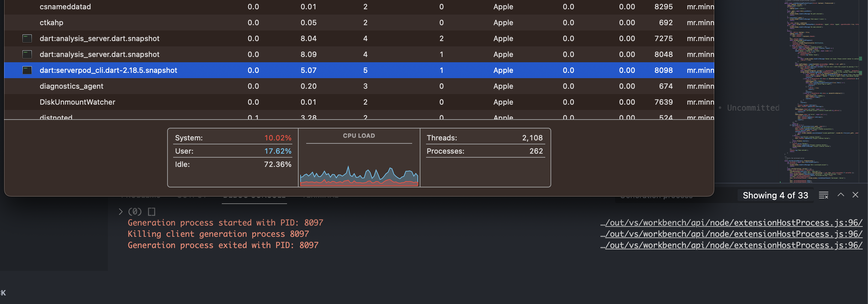Click the square object icon next to (0)
Image resolution: width=868 pixels, height=304 pixels.
pyautogui.click(x=152, y=212)
